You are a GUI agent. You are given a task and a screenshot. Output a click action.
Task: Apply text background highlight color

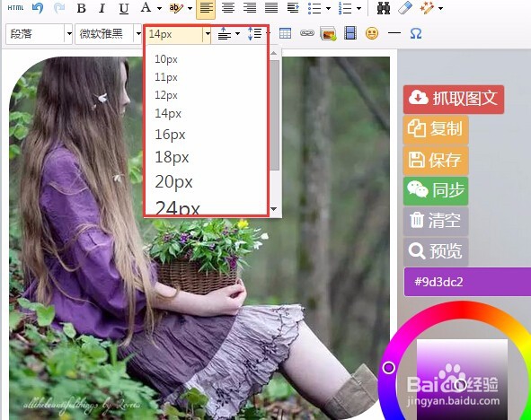176,8
